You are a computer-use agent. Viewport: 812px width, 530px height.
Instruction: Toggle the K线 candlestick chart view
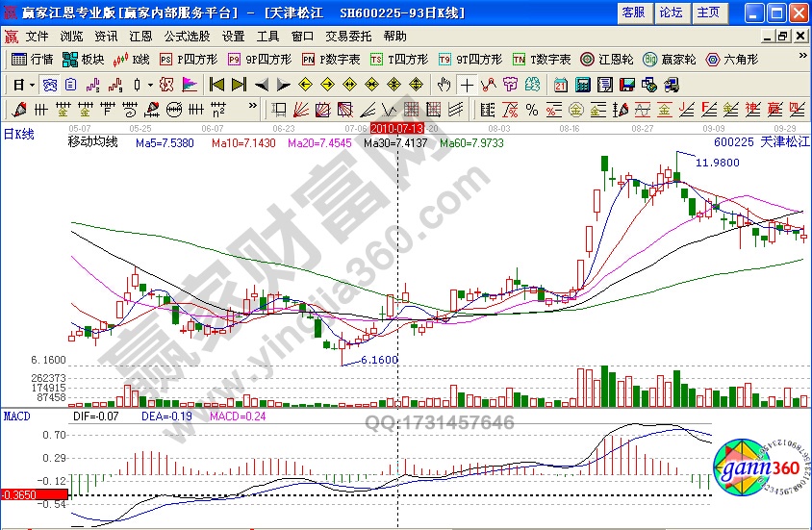[129, 59]
